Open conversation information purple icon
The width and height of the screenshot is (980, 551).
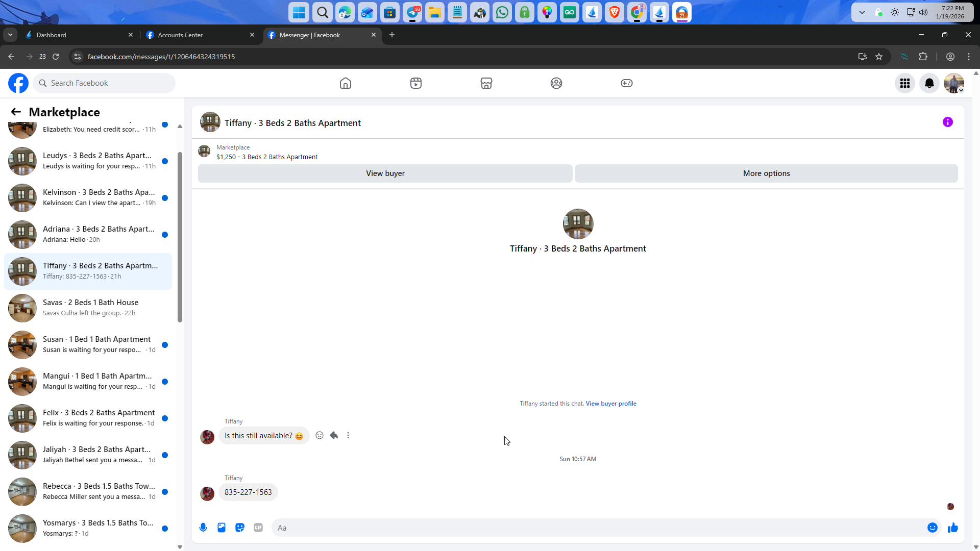pyautogui.click(x=947, y=122)
